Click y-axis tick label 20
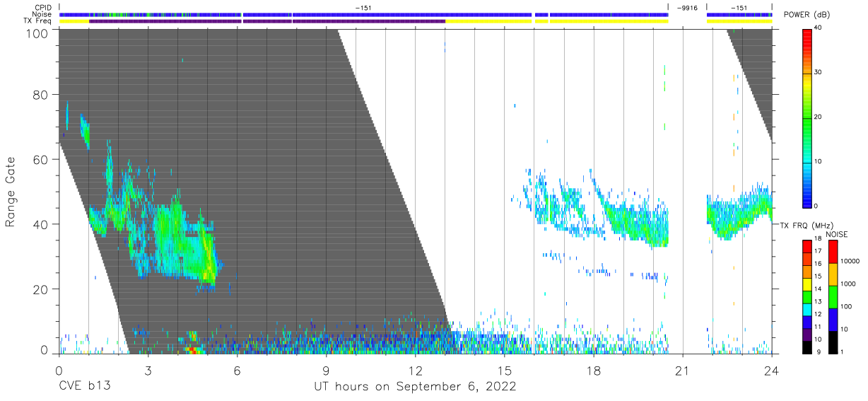 click(40, 289)
